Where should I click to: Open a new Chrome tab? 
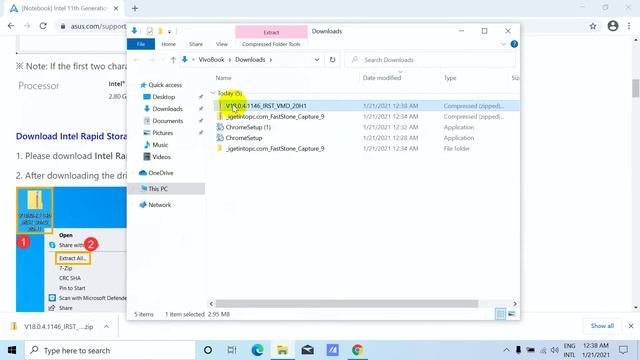[x=135, y=8]
